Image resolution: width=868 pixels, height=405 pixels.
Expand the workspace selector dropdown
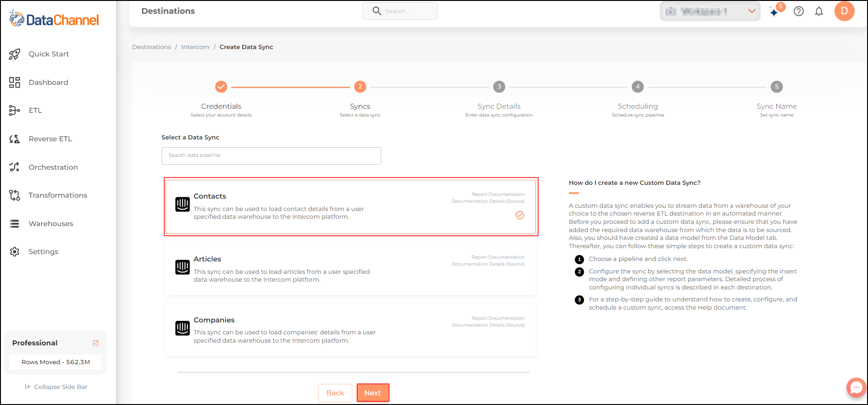pos(710,11)
